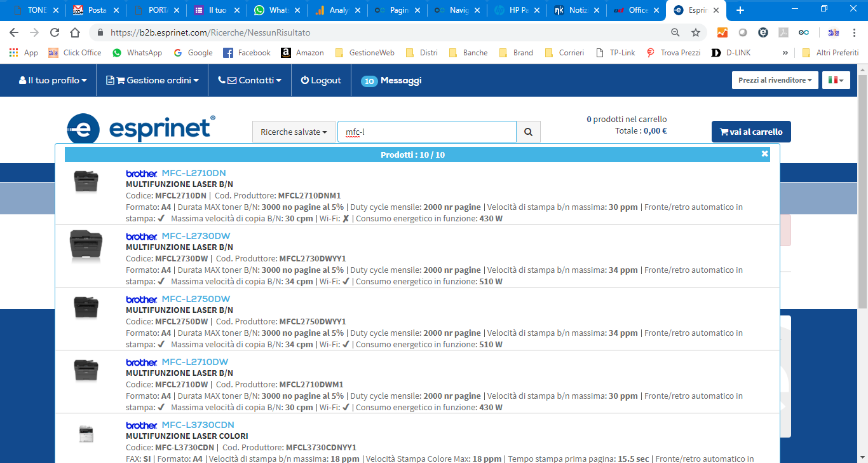Open the TP-Link bookmark
Viewport: 868px width, 463px height.
tap(615, 53)
